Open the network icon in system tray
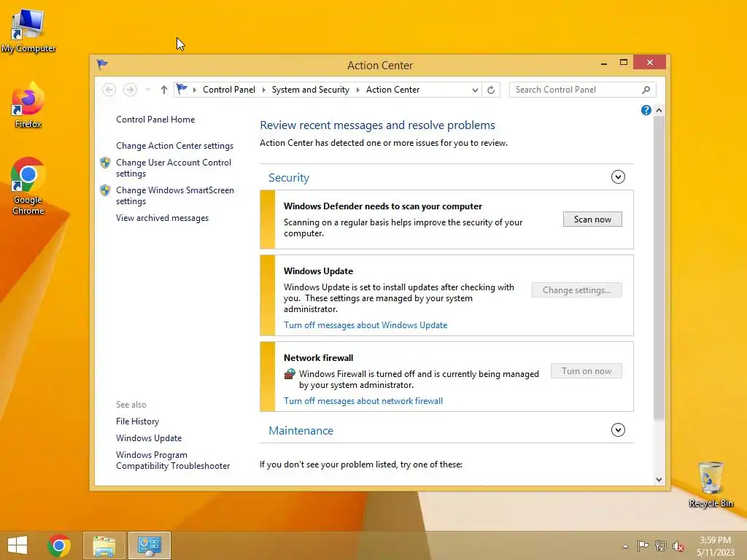Viewport: 747px width, 560px height. [x=661, y=545]
